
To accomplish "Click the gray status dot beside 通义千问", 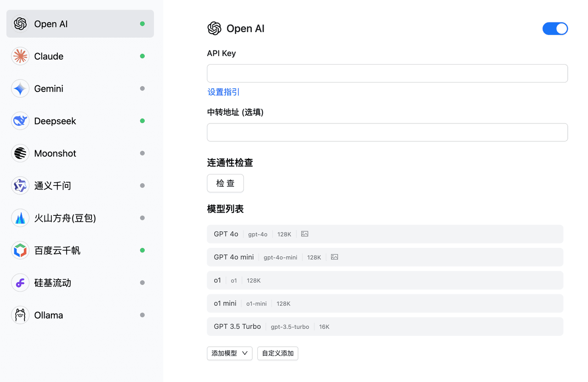I will (x=142, y=185).
